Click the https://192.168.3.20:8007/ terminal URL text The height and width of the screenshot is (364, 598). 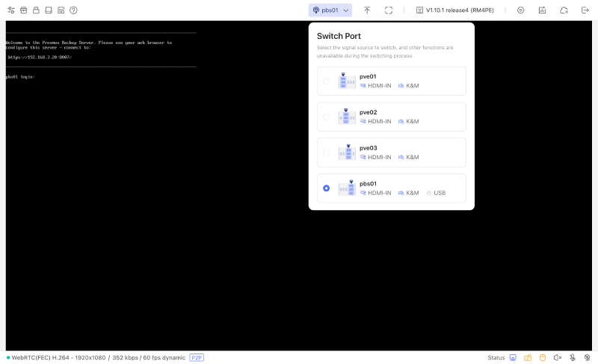pos(40,57)
